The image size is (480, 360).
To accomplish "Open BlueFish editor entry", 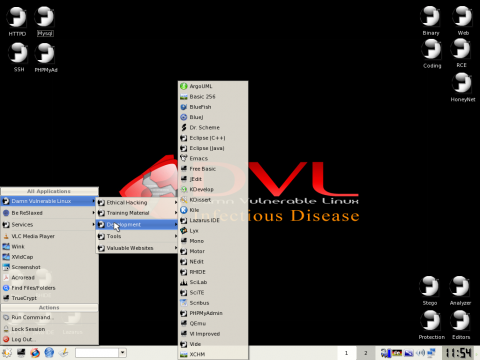I will click(213, 107).
